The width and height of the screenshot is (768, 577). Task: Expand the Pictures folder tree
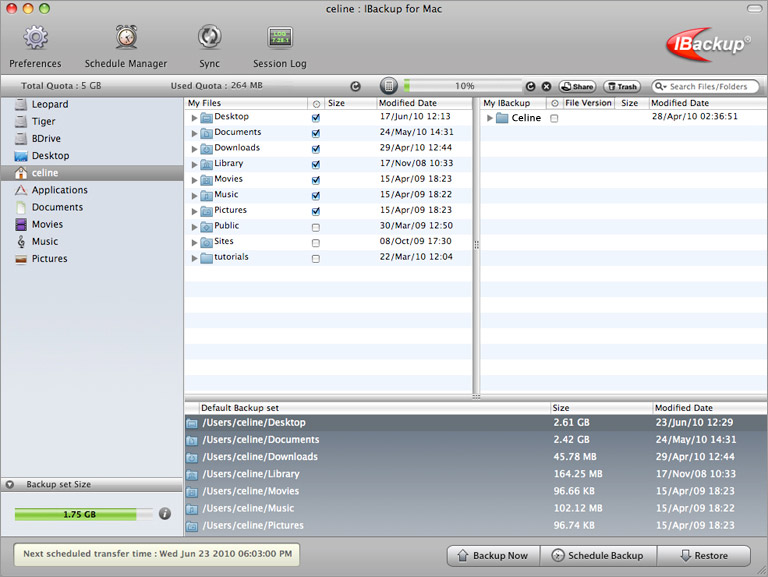[x=194, y=212]
